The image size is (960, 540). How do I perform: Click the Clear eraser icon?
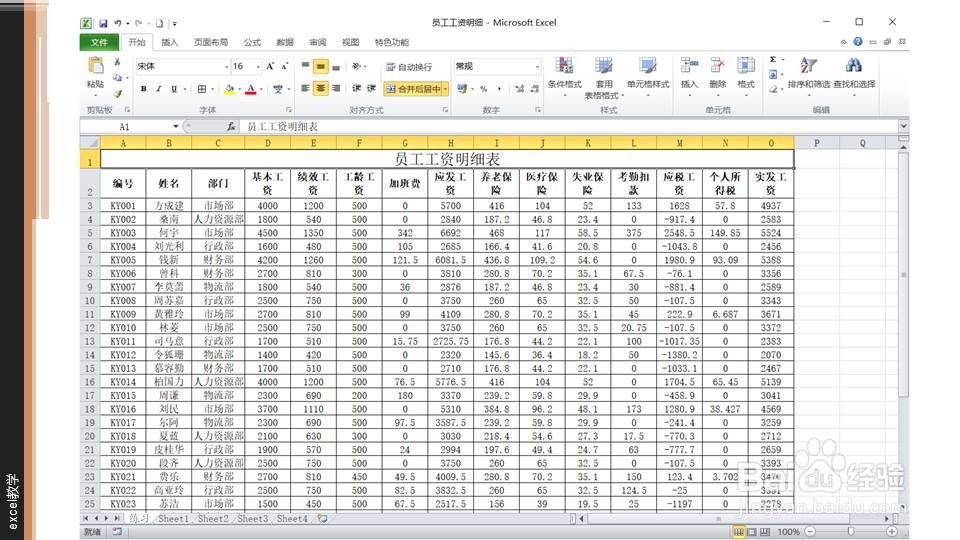coord(773,89)
